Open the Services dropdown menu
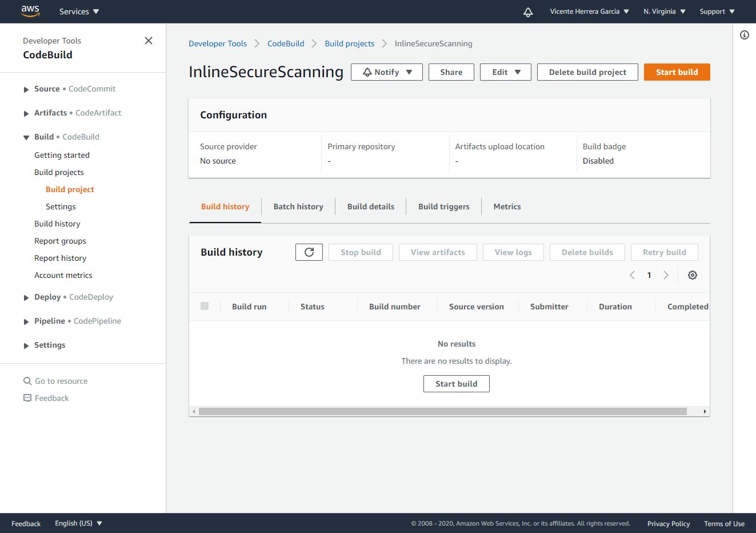The height and width of the screenshot is (533, 756). tap(79, 11)
